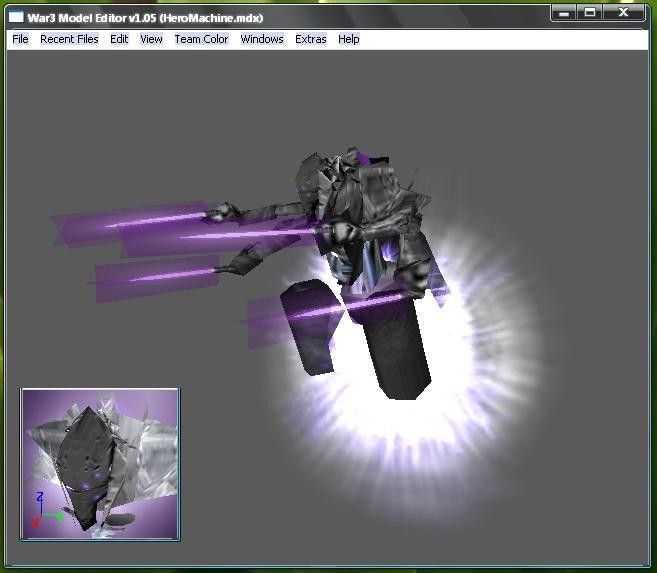Open the View menu
Viewport: 657px width, 573px height.
(151, 39)
